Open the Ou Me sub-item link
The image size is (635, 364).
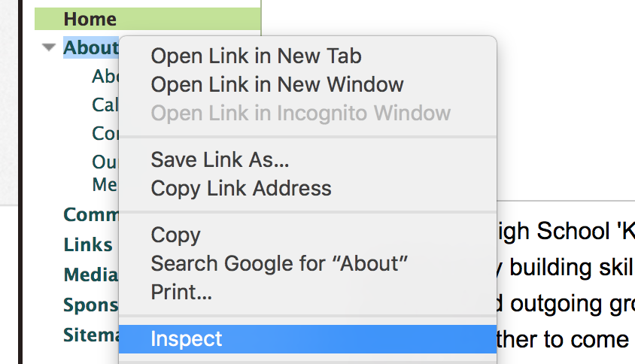[105, 173]
